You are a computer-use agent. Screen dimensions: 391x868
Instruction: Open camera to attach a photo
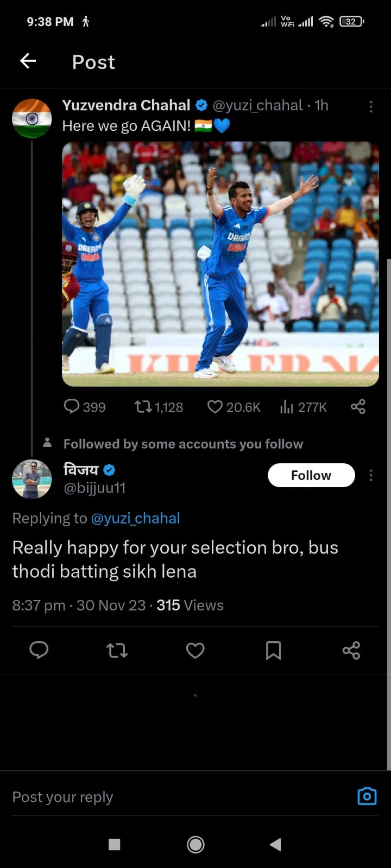(x=367, y=796)
